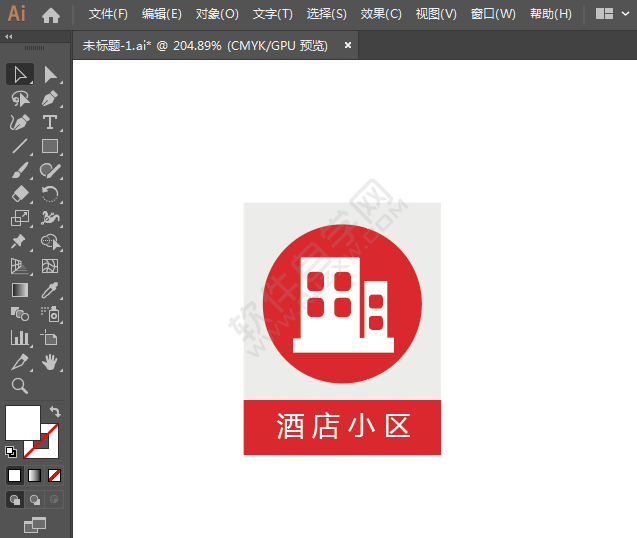Expand the workspace switcher dropdown arrow
The width and height of the screenshot is (637, 538).
625,14
